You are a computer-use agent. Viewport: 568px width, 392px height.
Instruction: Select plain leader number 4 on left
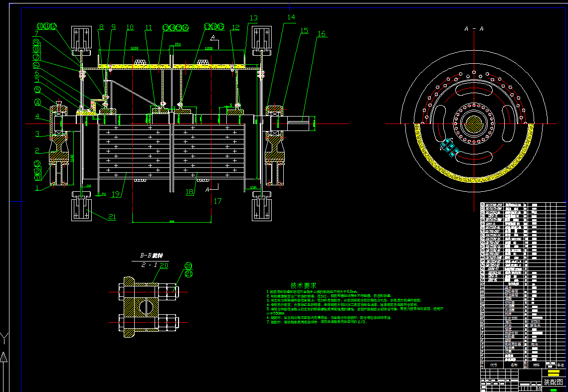[x=37, y=117]
